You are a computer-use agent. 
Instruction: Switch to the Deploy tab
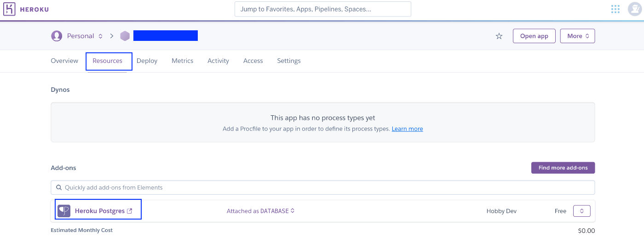click(x=147, y=61)
